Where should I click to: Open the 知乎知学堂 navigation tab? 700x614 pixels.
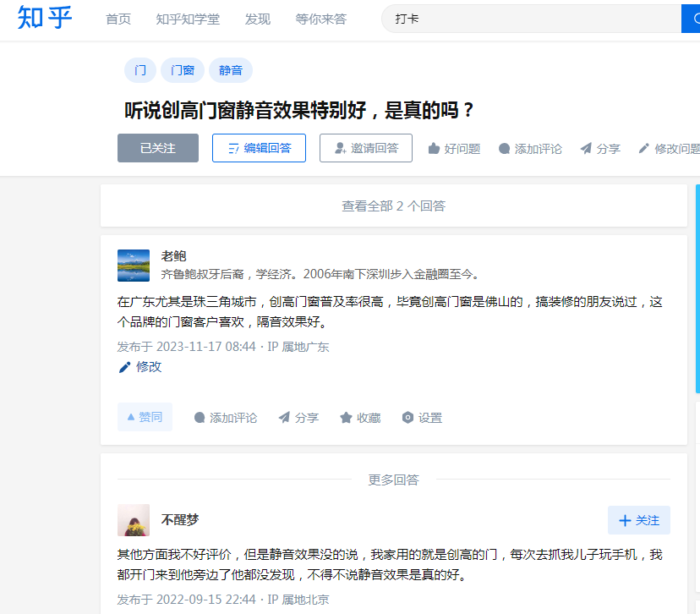pos(188,19)
